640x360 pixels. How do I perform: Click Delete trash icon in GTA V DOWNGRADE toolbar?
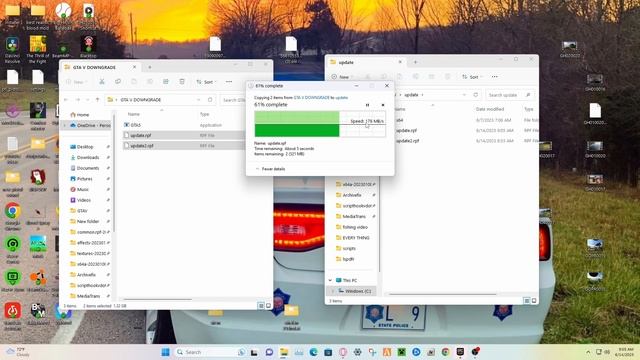pyautogui.click(x=182, y=82)
